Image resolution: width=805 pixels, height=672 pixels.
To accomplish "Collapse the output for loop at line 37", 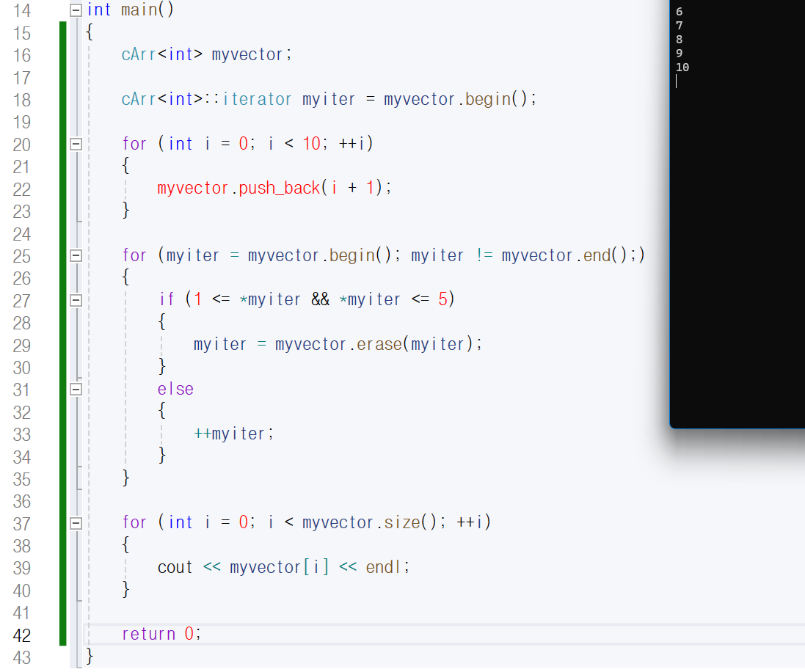I will (76, 523).
